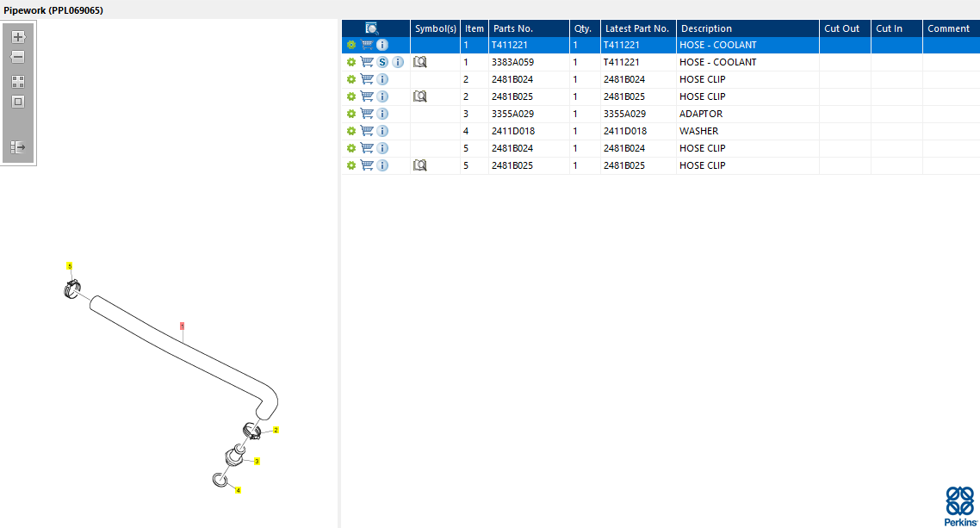980x528 pixels.
Task: Sort by the Qty. column header
Action: 585,28
